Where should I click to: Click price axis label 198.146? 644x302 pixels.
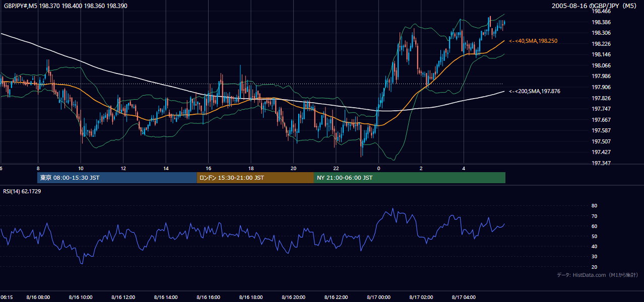pyautogui.click(x=602, y=54)
